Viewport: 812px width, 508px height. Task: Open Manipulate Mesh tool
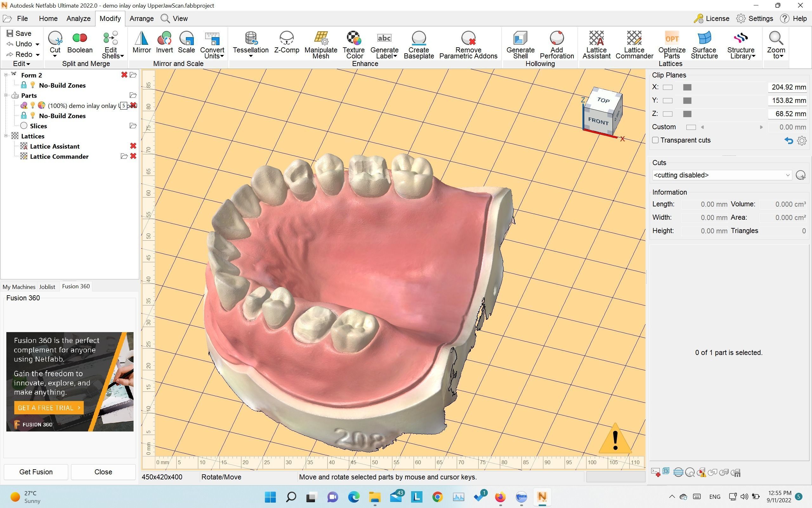pos(321,45)
